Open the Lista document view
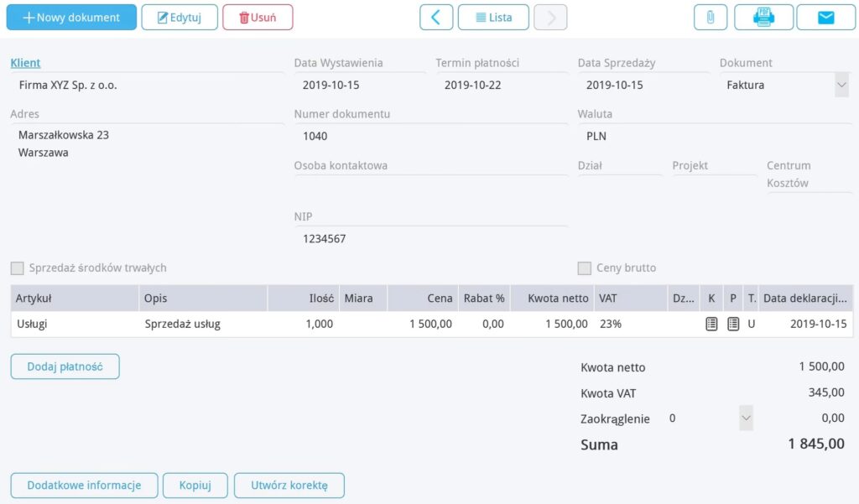The width and height of the screenshot is (859, 504). tap(493, 17)
